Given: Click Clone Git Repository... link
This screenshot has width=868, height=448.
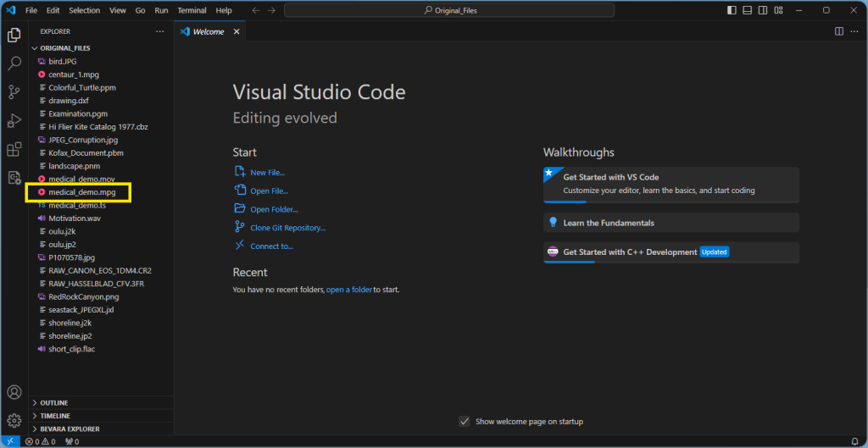Looking at the screenshot, I should (288, 228).
